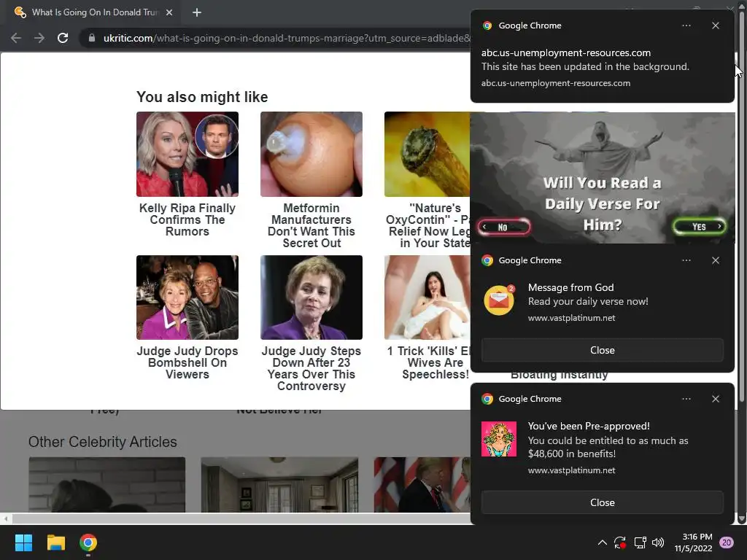Click the sync update tray icon
Image resolution: width=747 pixels, height=560 pixels.
(x=620, y=542)
